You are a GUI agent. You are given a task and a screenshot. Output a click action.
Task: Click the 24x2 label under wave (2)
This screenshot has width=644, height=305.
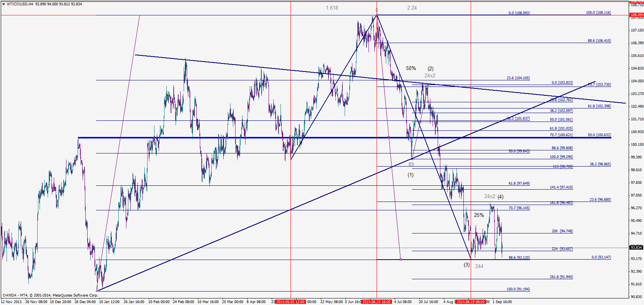click(x=430, y=75)
